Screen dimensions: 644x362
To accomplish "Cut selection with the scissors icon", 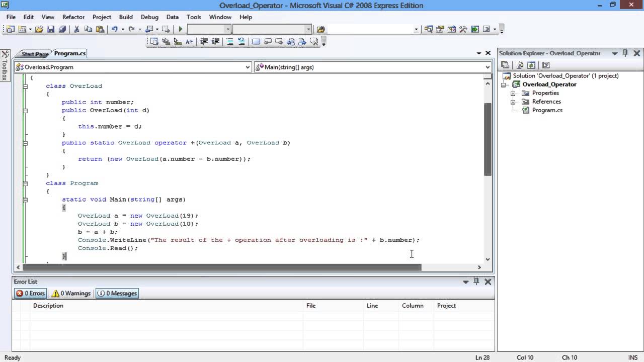I will coord(76,29).
